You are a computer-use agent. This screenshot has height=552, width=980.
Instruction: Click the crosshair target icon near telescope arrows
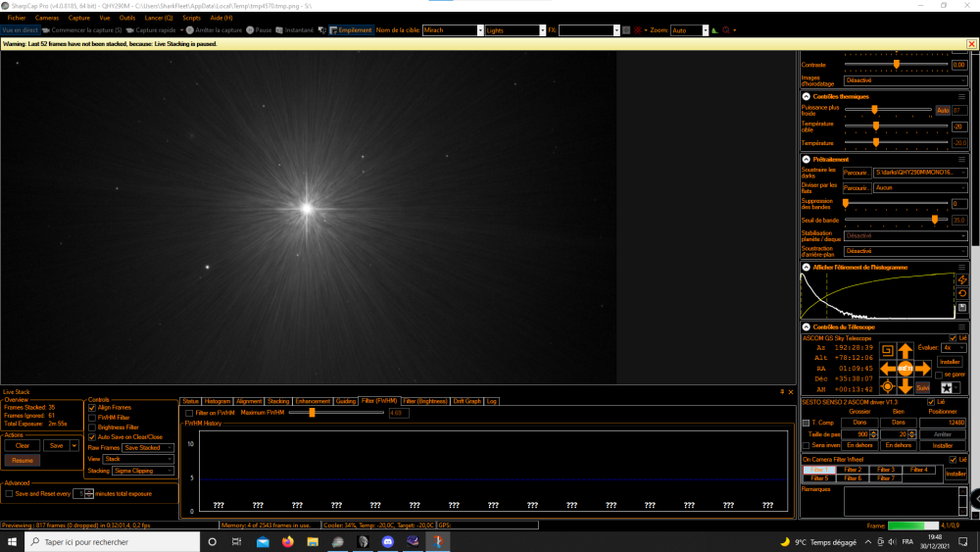[x=887, y=387]
